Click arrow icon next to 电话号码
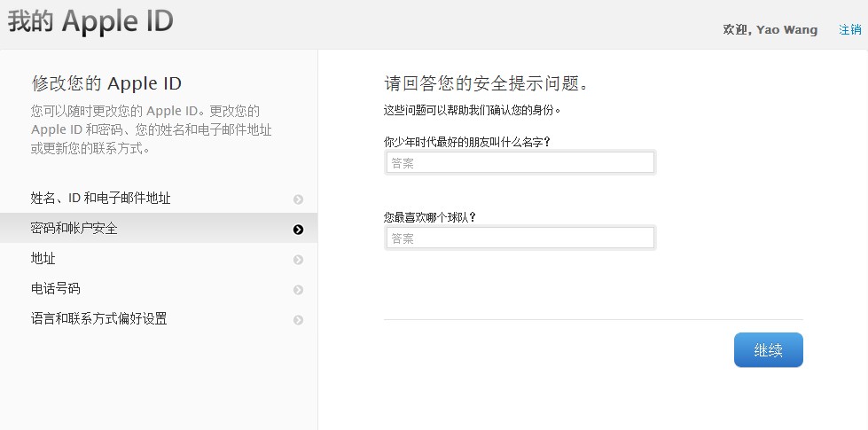 click(x=298, y=290)
